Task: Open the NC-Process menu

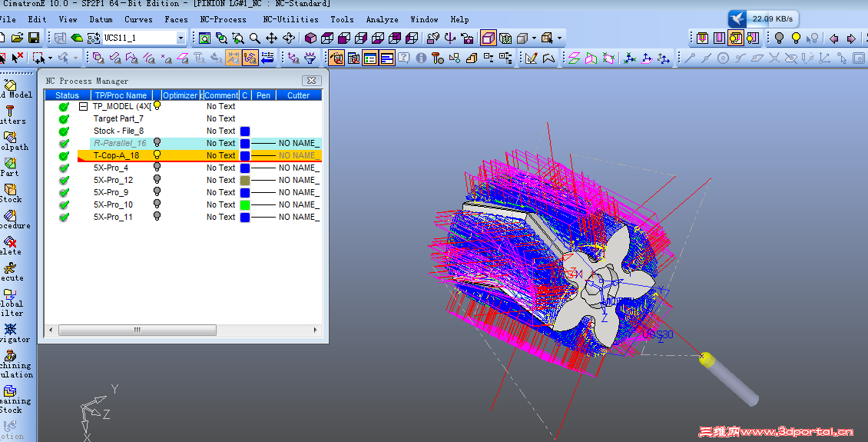Action: coord(223,19)
